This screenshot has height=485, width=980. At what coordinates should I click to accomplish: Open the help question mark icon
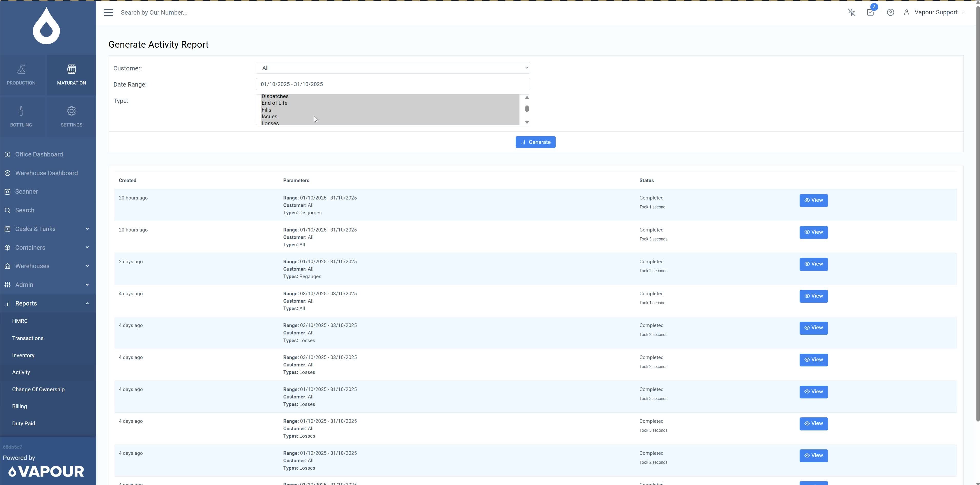pyautogui.click(x=890, y=13)
